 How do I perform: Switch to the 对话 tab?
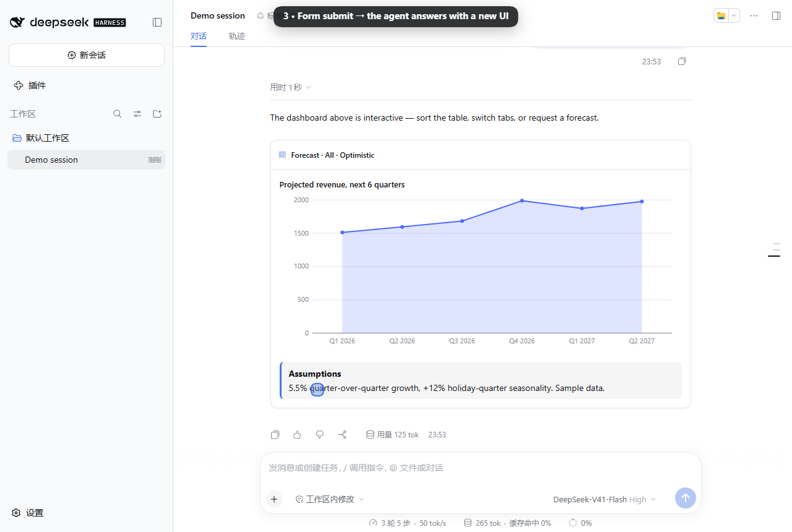point(199,36)
